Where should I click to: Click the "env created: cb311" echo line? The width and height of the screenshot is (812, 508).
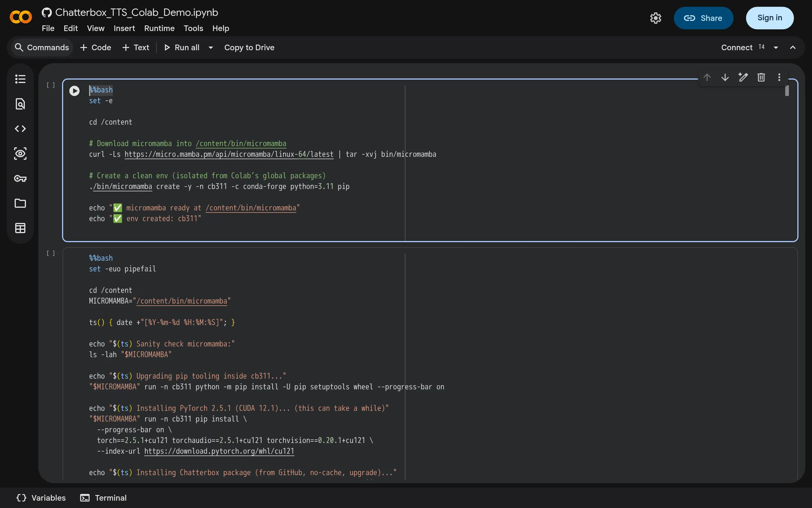145,219
